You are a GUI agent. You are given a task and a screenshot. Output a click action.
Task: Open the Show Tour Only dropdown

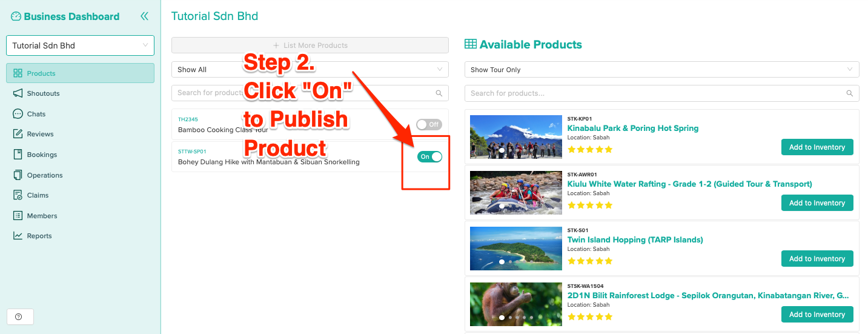(x=661, y=70)
